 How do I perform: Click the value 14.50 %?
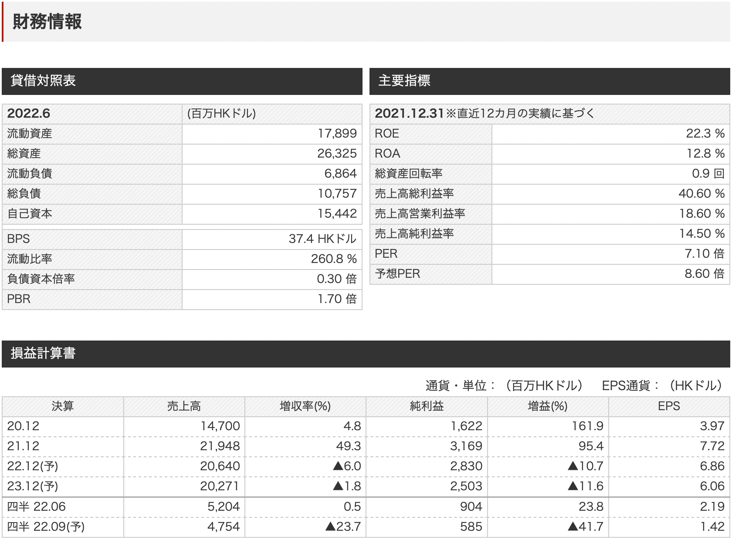pos(702,234)
